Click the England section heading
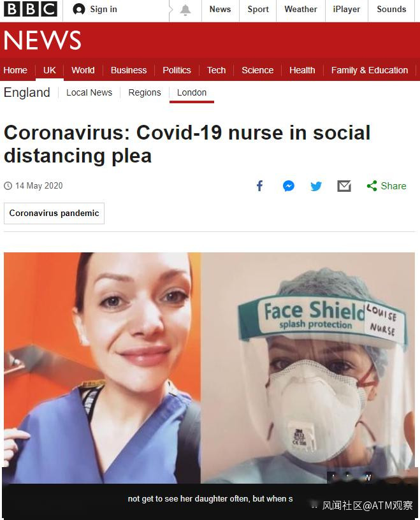Image resolution: width=420 pixels, height=520 pixels. [27, 92]
